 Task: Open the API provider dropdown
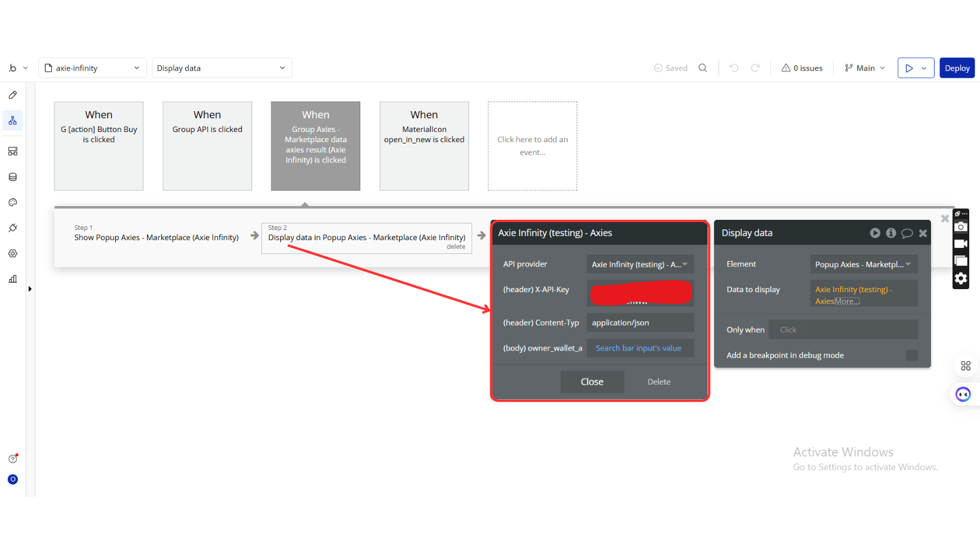[x=640, y=264]
